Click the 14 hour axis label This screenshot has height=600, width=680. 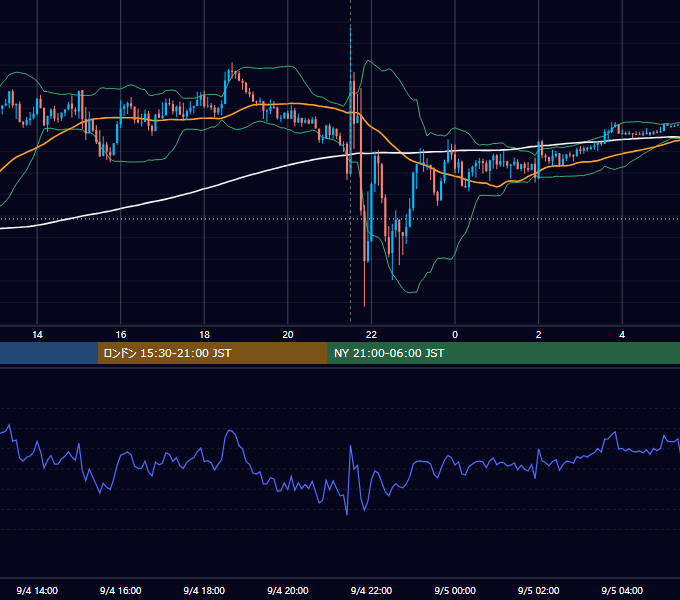37,335
